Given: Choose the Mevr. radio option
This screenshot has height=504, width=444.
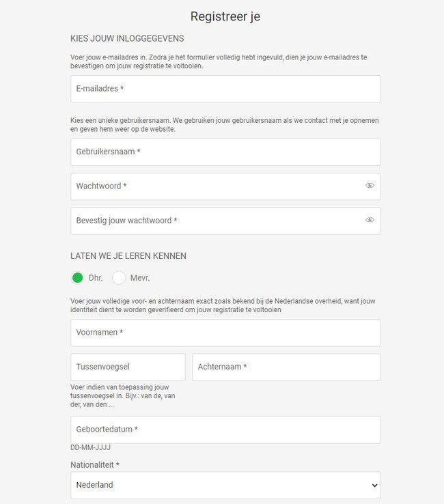Looking at the screenshot, I should 119,278.
